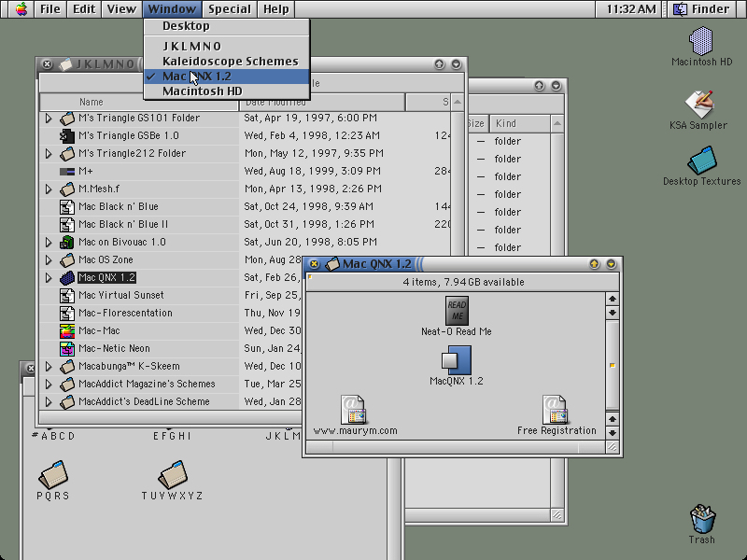The height and width of the screenshot is (560, 747).
Task: Click the Mac Black n' Blue document icon
Action: (67, 206)
